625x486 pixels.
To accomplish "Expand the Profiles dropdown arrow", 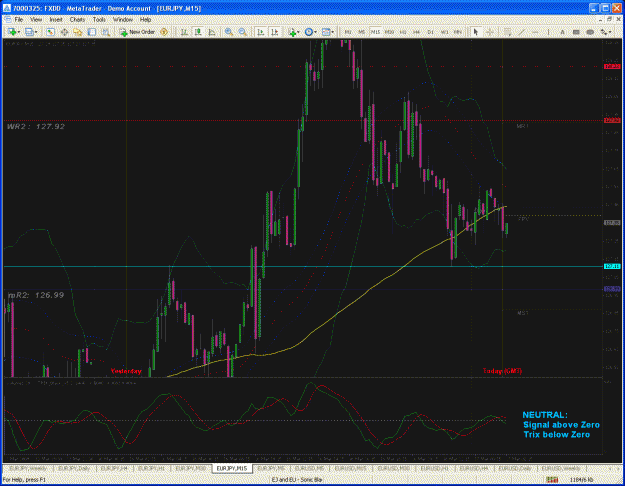I will (x=36, y=32).
